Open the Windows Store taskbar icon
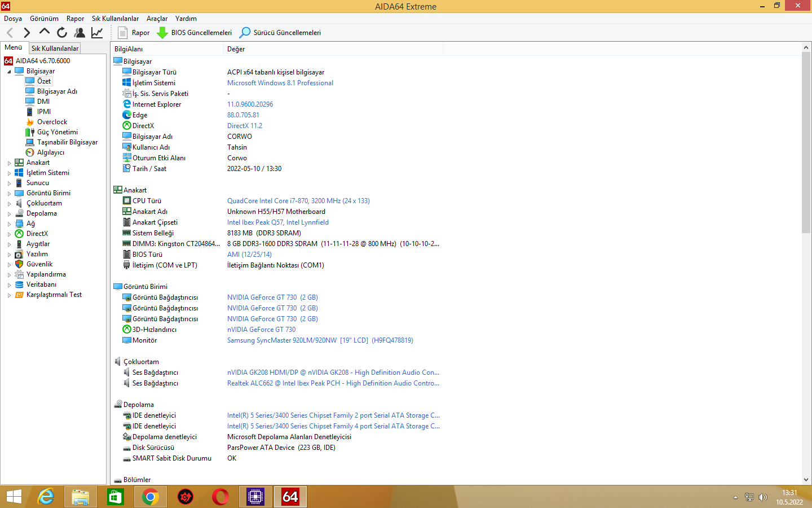Image resolution: width=812 pixels, height=508 pixels. 116,497
